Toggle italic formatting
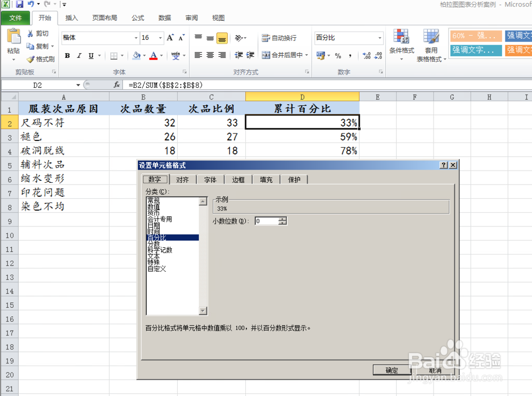Viewport: 532px width, 396px height. 79,56
